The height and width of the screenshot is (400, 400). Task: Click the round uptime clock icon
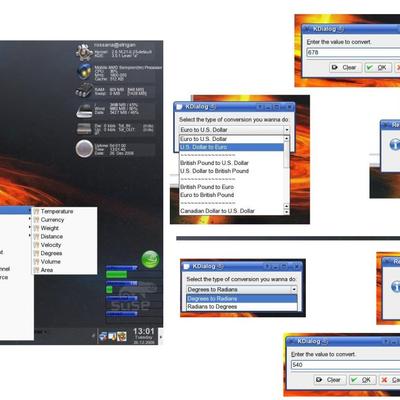[x=84, y=148]
